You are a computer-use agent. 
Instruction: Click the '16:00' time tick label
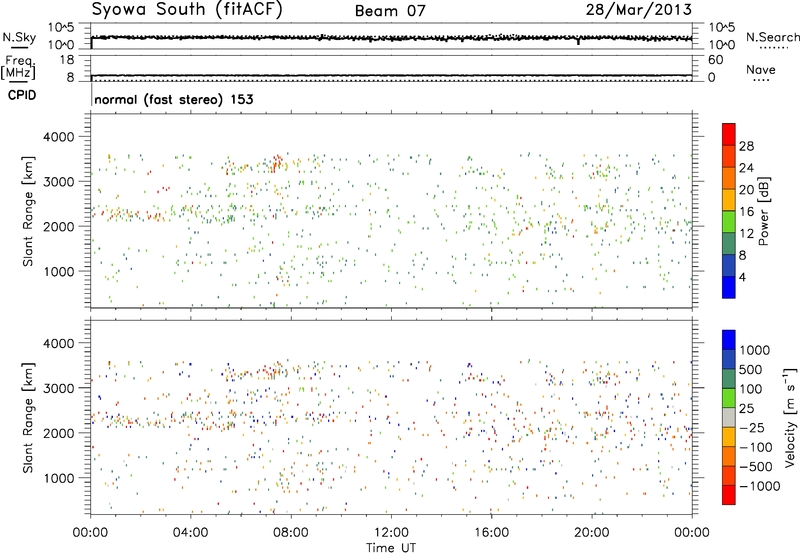(x=491, y=533)
